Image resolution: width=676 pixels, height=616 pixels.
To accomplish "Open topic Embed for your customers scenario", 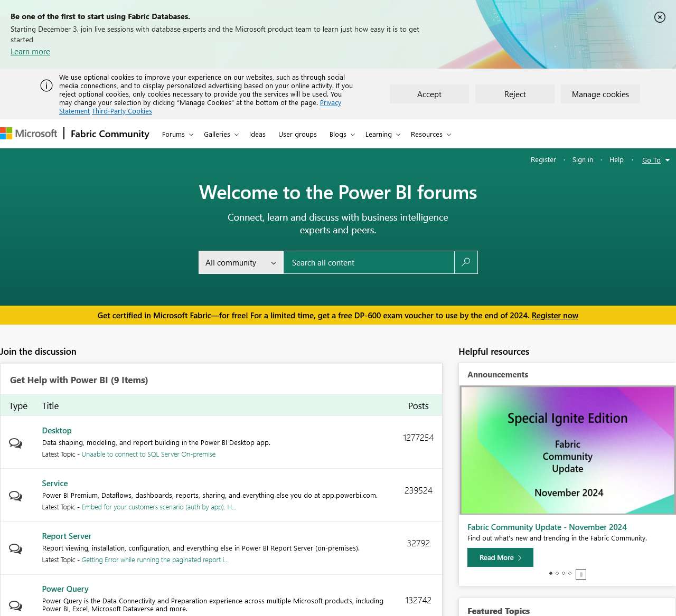I will (159, 507).
